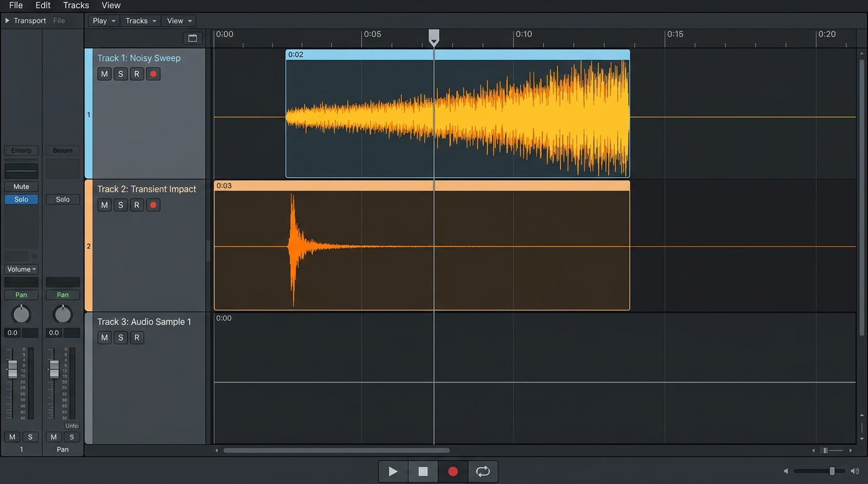Viewport: 868px width, 484px height.
Task: Adjust the master volume slider handle
Action: click(x=832, y=471)
